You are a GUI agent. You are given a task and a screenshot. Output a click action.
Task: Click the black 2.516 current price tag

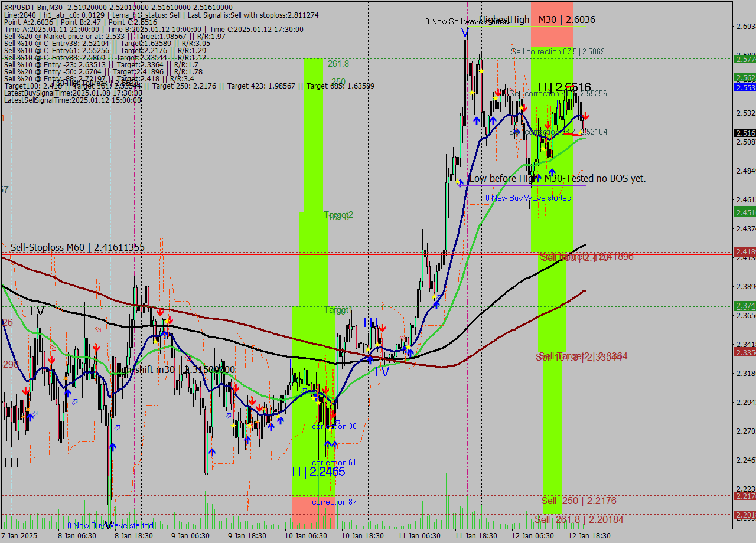(744, 133)
